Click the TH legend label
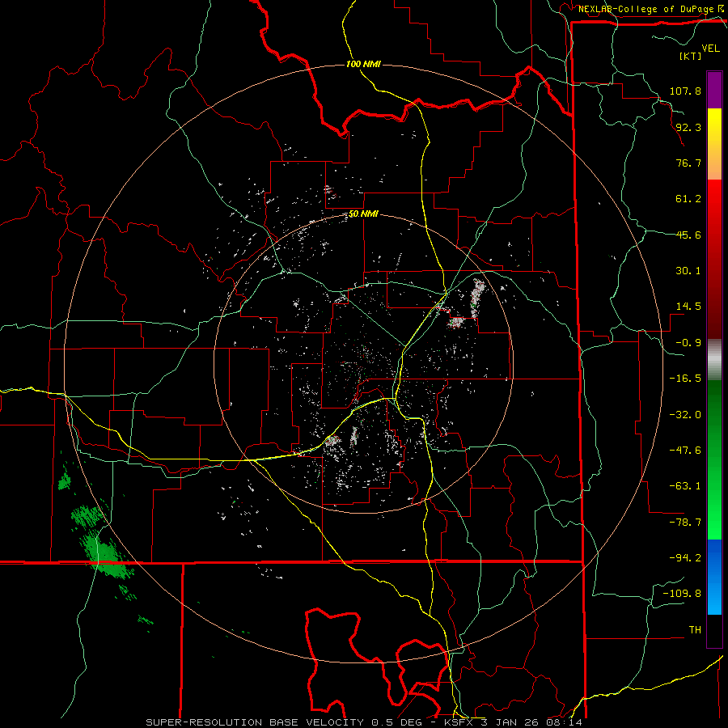This screenshot has height=728, width=728. click(x=695, y=630)
